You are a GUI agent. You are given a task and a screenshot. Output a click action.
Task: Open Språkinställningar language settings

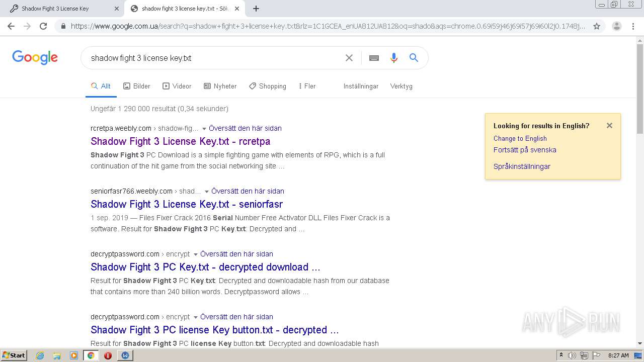[x=522, y=166]
